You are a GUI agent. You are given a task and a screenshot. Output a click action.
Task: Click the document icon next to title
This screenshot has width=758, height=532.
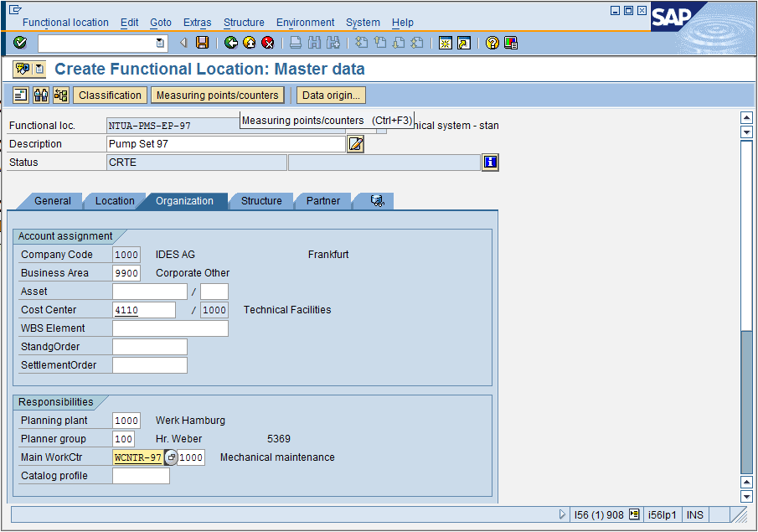tap(39, 70)
